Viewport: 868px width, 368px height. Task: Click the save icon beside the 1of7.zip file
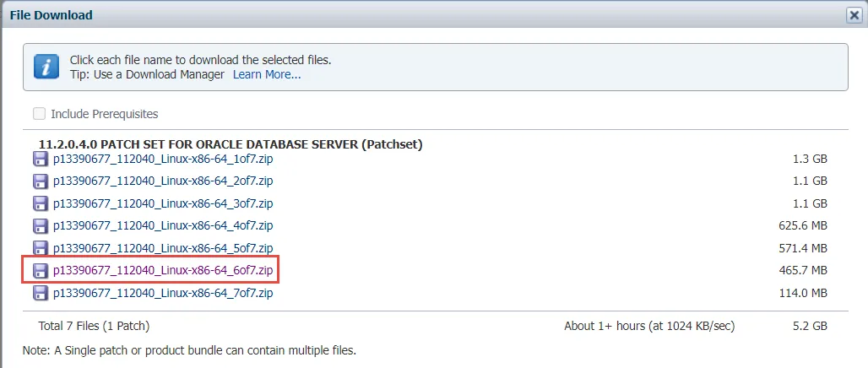click(40, 160)
